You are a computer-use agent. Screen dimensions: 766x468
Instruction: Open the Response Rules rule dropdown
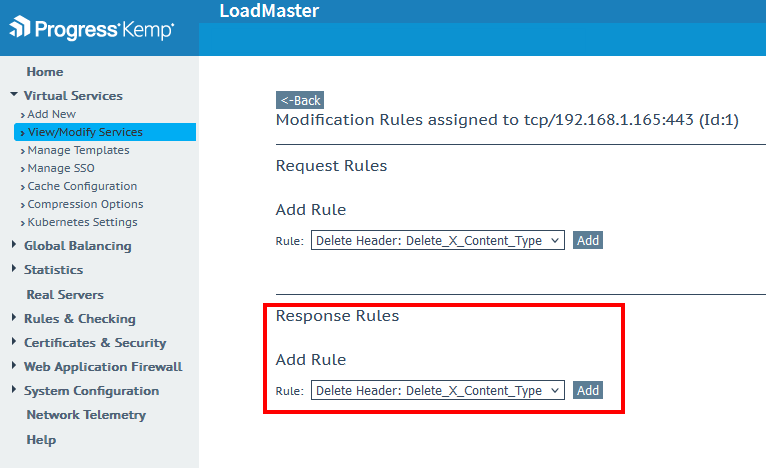(438, 390)
